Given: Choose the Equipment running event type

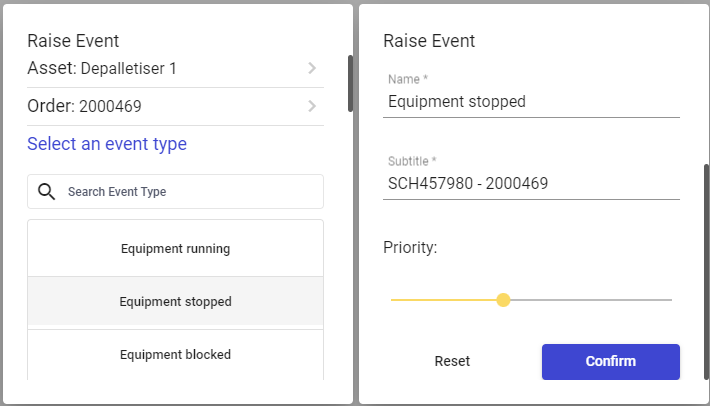Looking at the screenshot, I should [175, 249].
